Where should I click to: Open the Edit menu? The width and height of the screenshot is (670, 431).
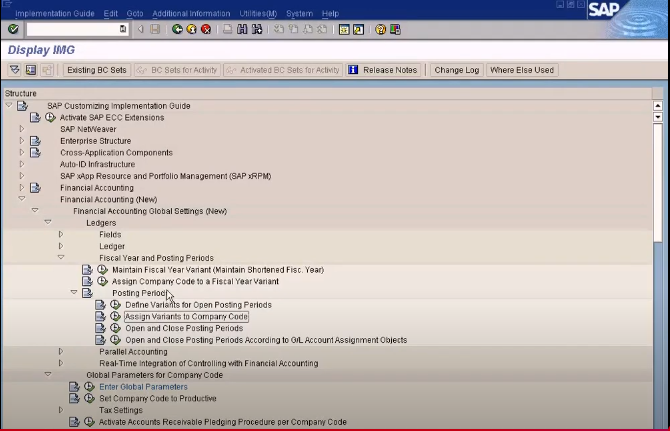(110, 14)
